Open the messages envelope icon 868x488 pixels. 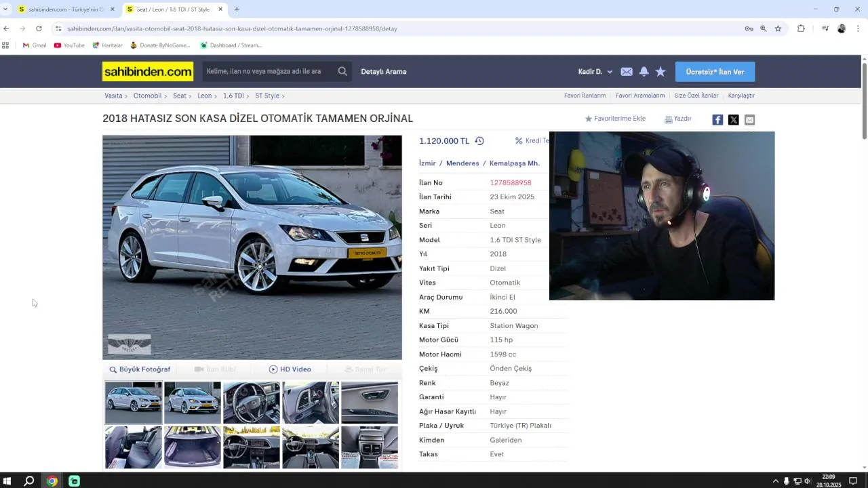coord(627,72)
